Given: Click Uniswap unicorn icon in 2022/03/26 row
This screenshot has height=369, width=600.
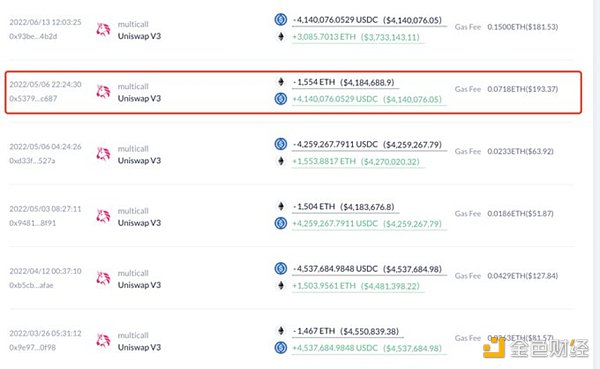Looking at the screenshot, I should (103, 341).
